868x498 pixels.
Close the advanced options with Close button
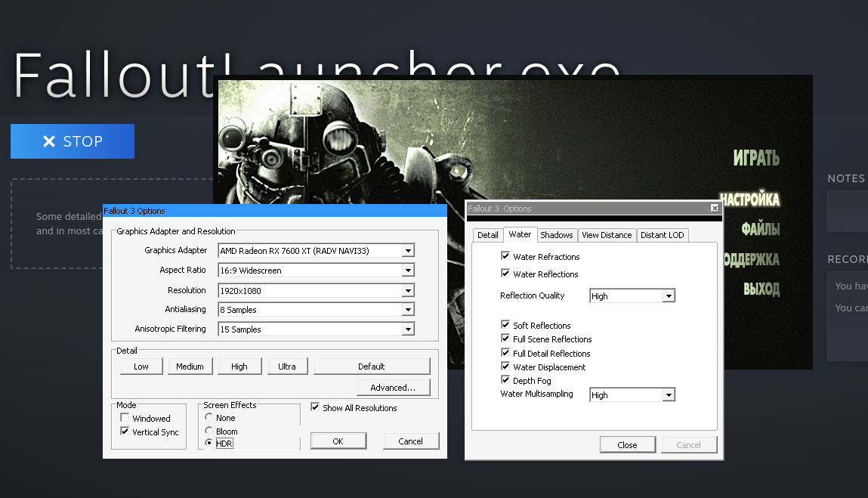(628, 445)
